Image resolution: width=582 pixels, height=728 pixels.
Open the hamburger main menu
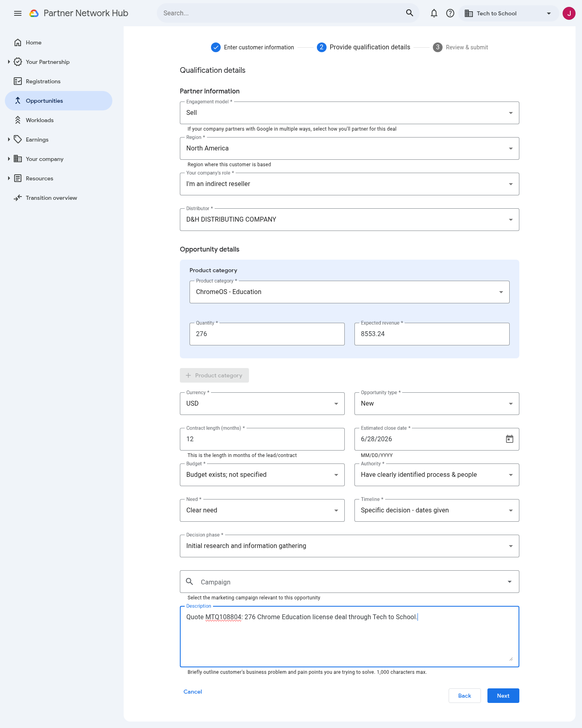pos(18,13)
